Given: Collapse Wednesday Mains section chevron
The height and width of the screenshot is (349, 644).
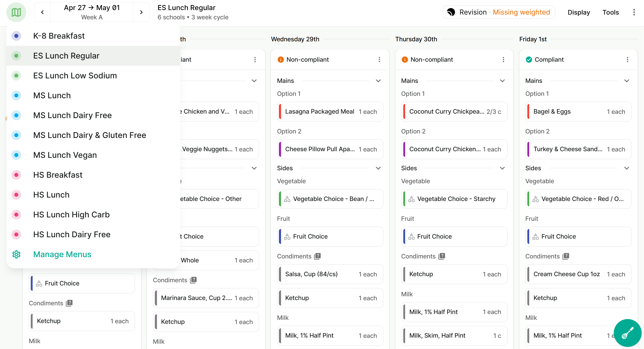Looking at the screenshot, I should (x=378, y=81).
